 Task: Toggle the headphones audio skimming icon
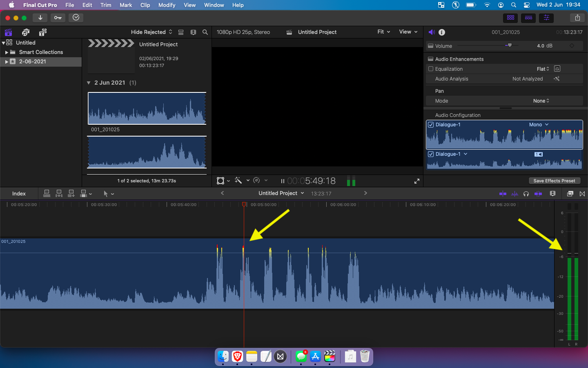[x=526, y=193]
